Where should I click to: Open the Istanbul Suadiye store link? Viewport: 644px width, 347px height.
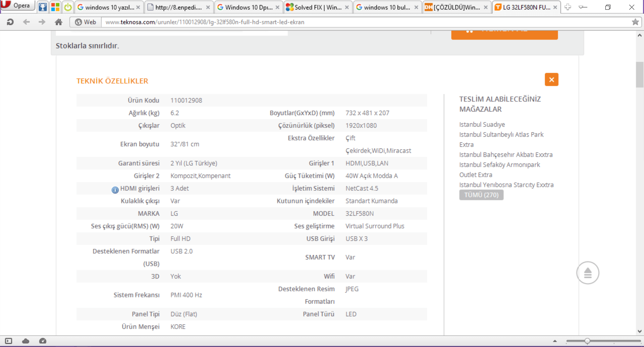click(482, 124)
